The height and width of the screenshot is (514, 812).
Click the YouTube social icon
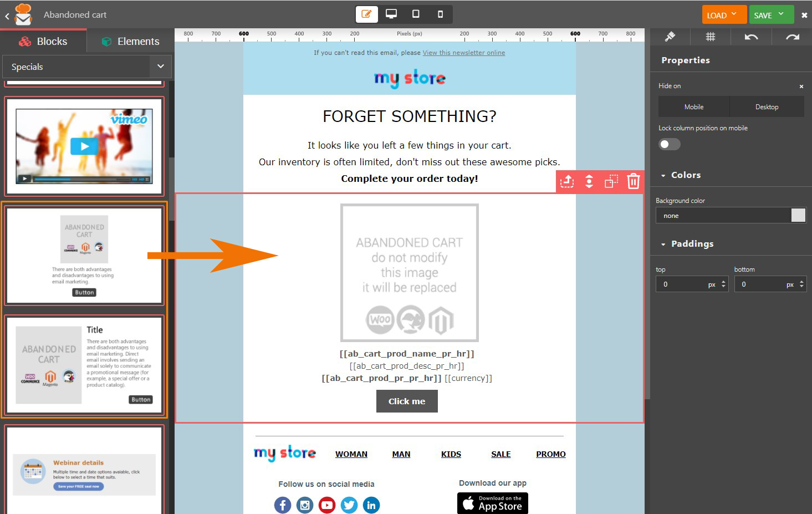(x=327, y=505)
